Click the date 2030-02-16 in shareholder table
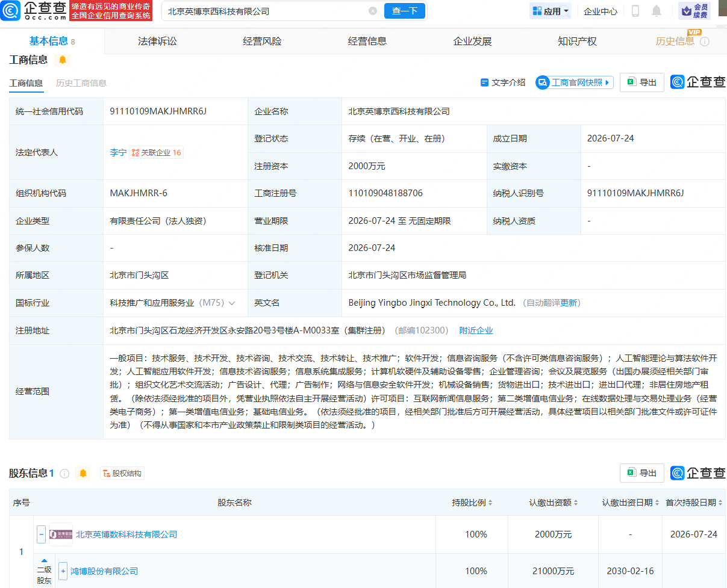The width and height of the screenshot is (727, 588). [x=630, y=571]
